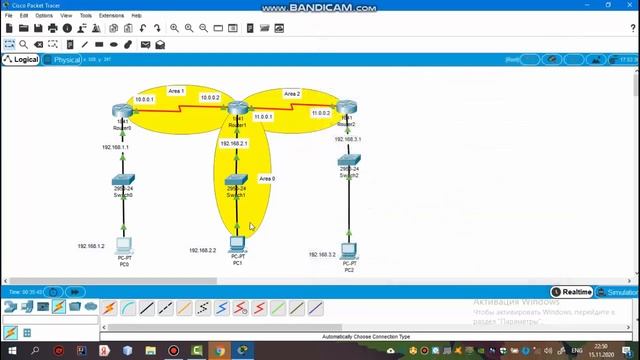Select the Select tool icon
640x360 pixels.
coord(9,44)
